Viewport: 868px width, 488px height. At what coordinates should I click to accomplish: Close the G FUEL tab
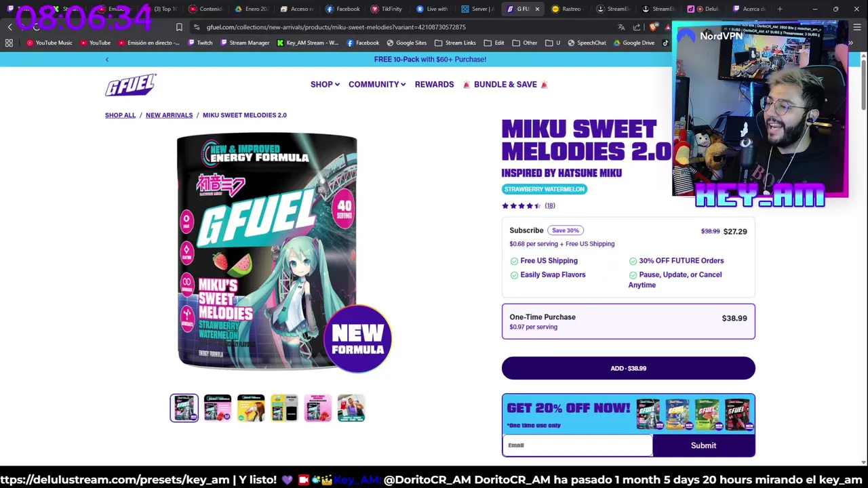[537, 9]
